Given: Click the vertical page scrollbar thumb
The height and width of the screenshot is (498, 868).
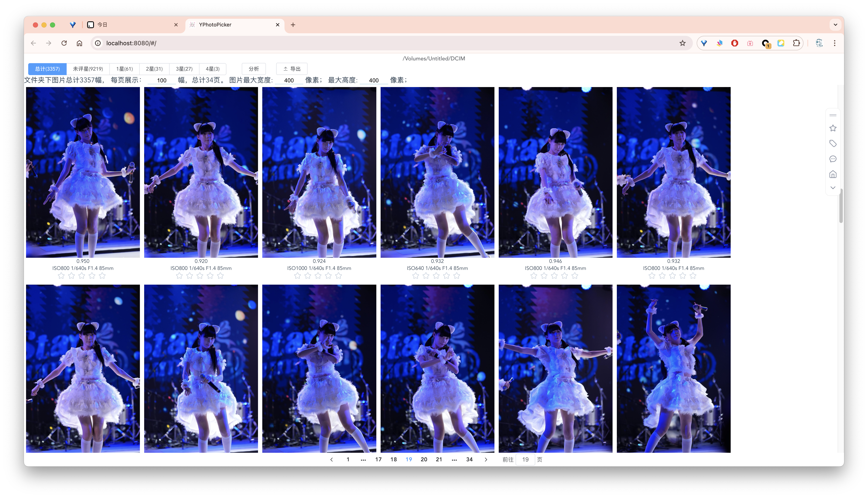Looking at the screenshot, I should tap(841, 206).
